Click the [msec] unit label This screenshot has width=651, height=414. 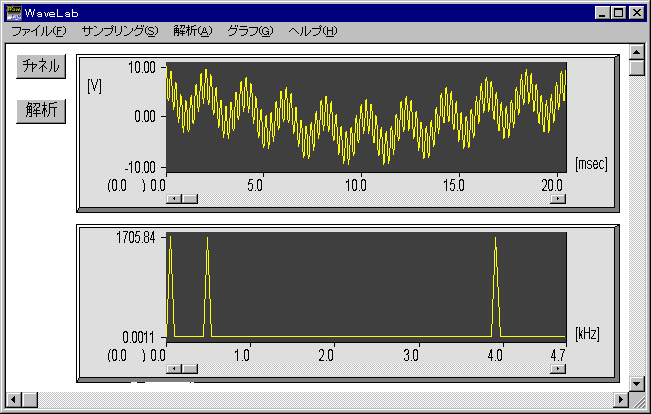tap(591, 164)
